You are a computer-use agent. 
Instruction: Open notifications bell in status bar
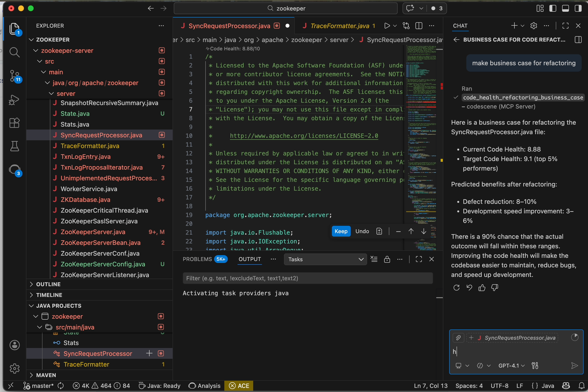coord(581,386)
